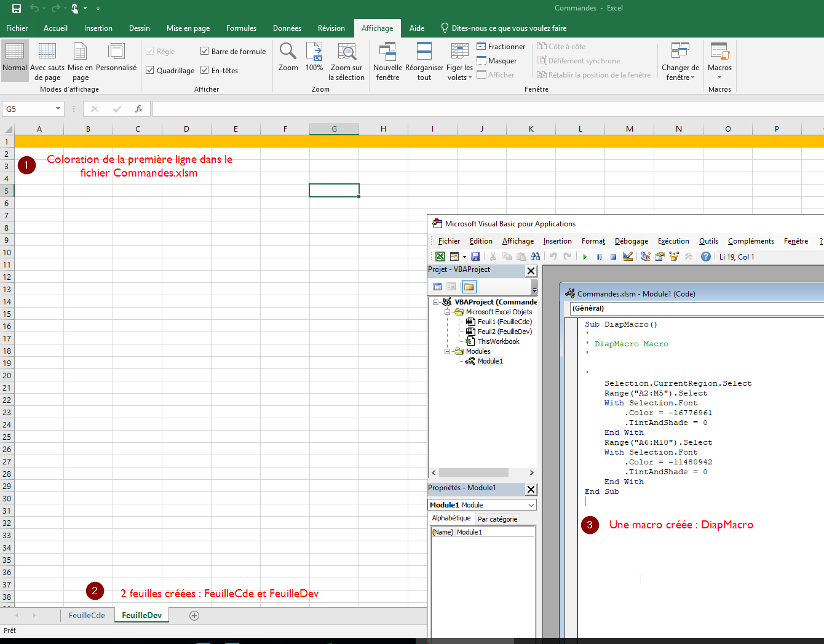824x644 pixels.
Task: Open the Formules ribbon tab
Action: point(241,28)
